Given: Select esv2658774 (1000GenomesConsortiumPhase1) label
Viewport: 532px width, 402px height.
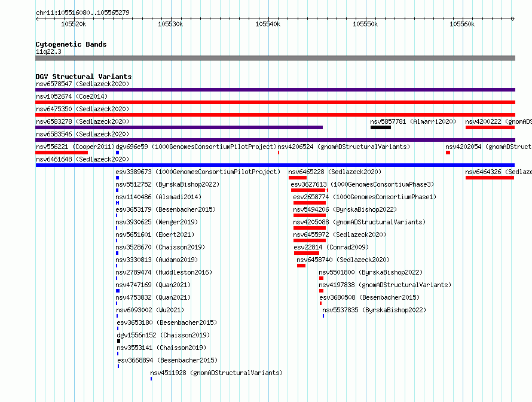Looking at the screenshot, I should click(365, 197).
